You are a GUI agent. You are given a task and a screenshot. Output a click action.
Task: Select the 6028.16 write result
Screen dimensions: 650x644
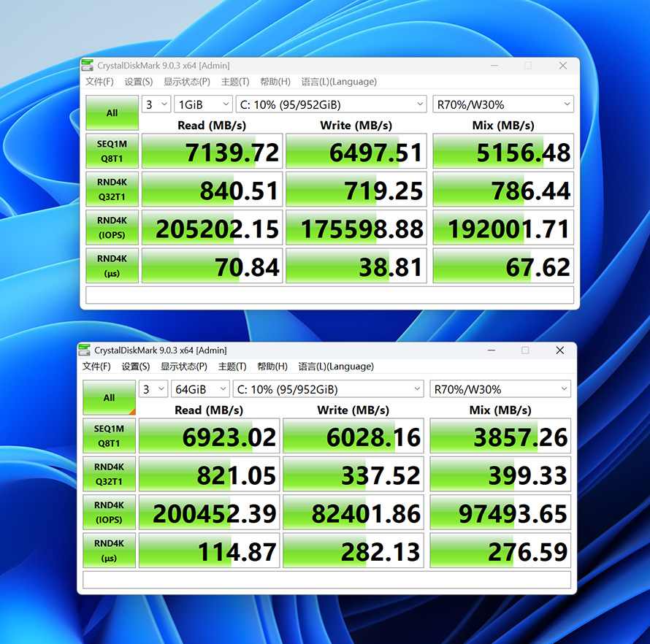(x=353, y=436)
